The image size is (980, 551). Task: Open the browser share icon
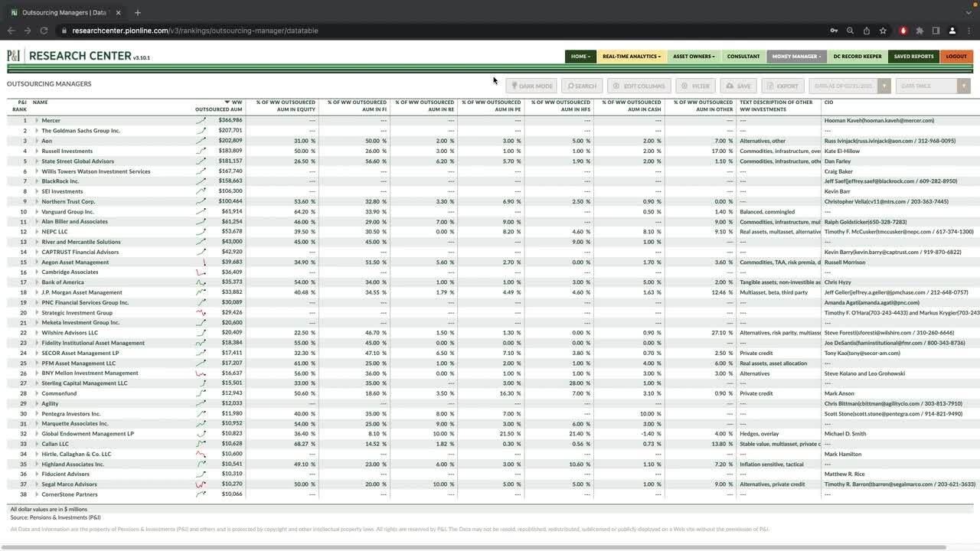point(866,31)
